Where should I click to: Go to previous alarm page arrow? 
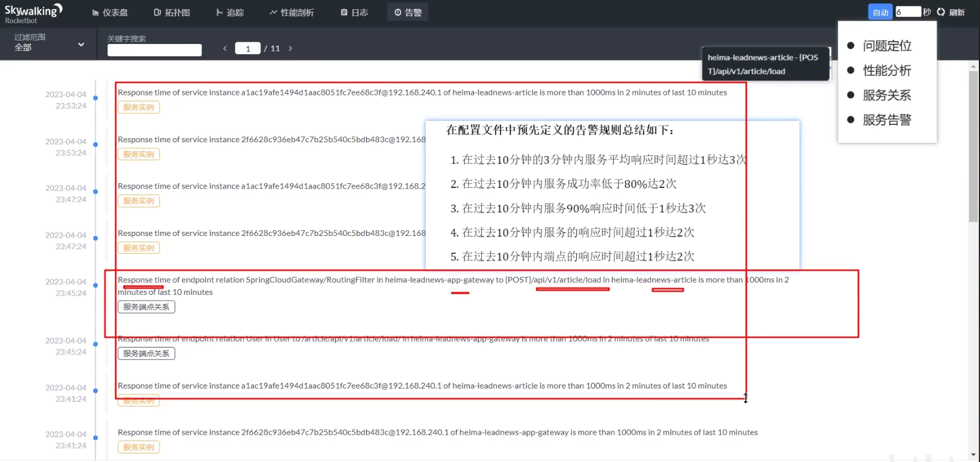[225, 49]
